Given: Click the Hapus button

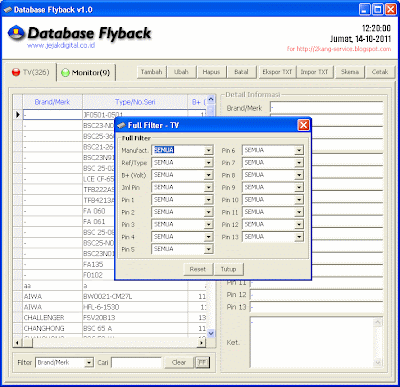Looking at the screenshot, I should pos(211,72).
